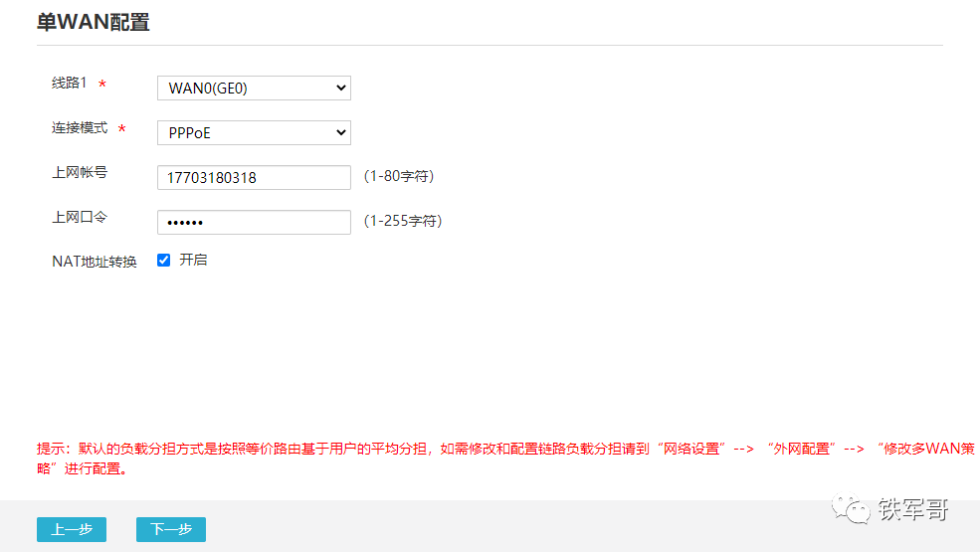980x552 pixels.
Task: Focus the 上网帐号 account input field
Action: (x=254, y=177)
